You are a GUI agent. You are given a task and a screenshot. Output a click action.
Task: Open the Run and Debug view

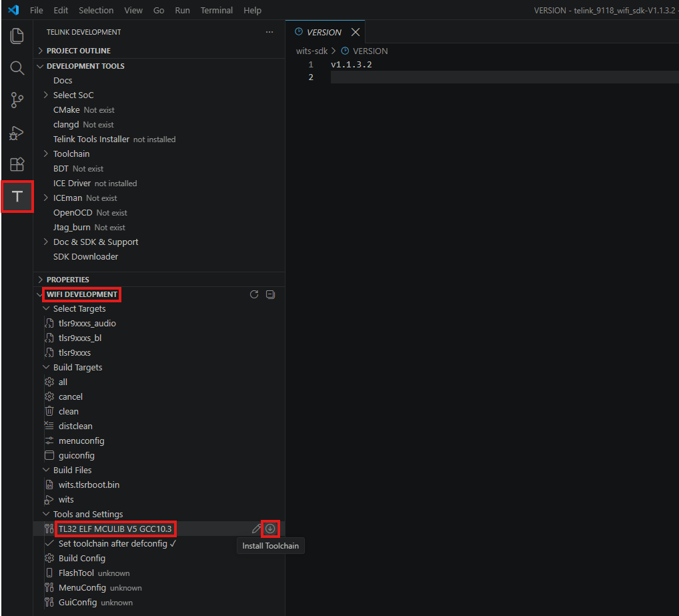click(17, 133)
